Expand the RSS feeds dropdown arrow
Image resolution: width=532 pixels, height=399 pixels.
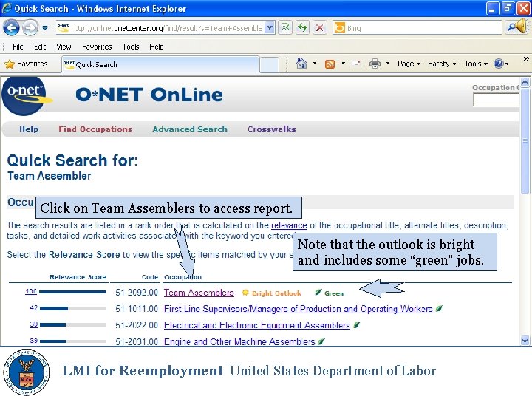point(344,64)
